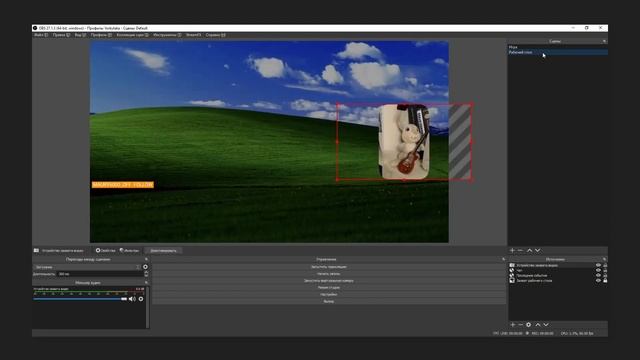Viewport: 640px width, 360px height.
Task: Undock the Audio Mixer panel via its corner icon
Action: [146, 282]
